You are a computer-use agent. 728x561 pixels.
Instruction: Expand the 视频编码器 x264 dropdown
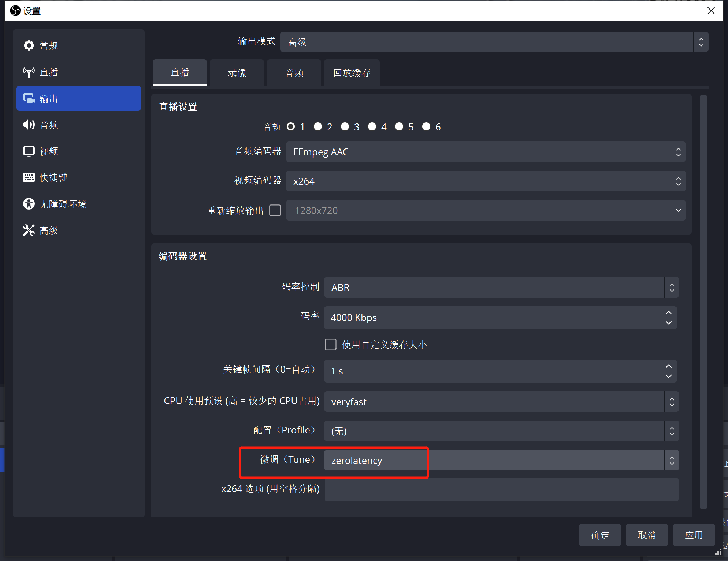tap(485, 181)
